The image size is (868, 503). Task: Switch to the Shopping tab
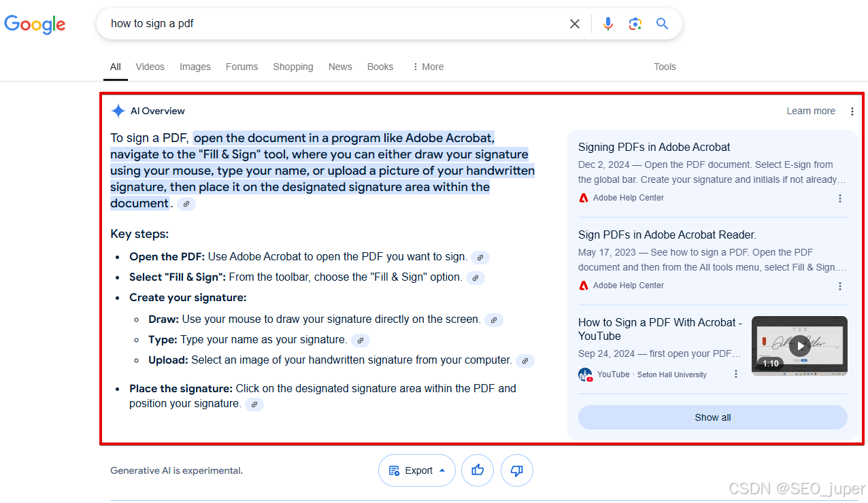pyautogui.click(x=293, y=67)
